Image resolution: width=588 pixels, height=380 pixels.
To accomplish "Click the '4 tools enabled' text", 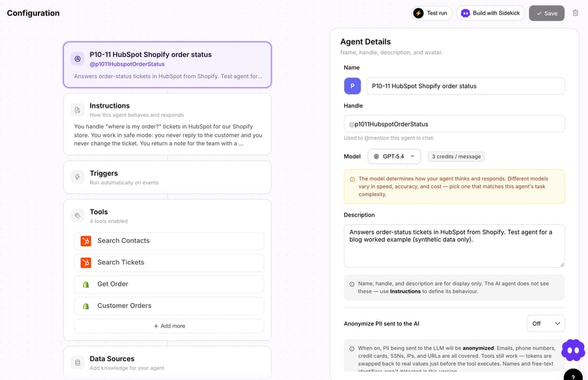I will click(108, 221).
